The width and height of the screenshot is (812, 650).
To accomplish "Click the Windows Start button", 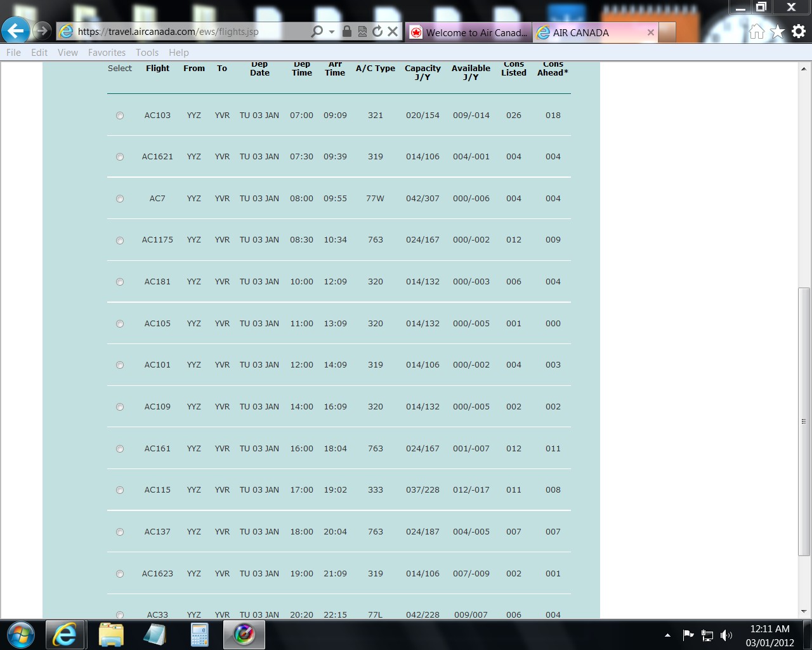I will (20, 634).
